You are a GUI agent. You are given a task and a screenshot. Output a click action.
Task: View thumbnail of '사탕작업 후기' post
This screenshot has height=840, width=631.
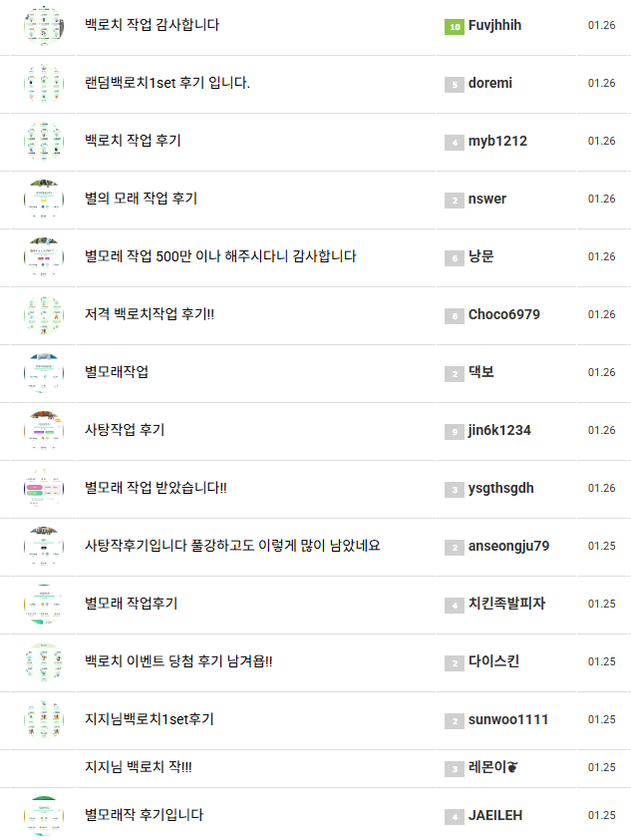43,430
